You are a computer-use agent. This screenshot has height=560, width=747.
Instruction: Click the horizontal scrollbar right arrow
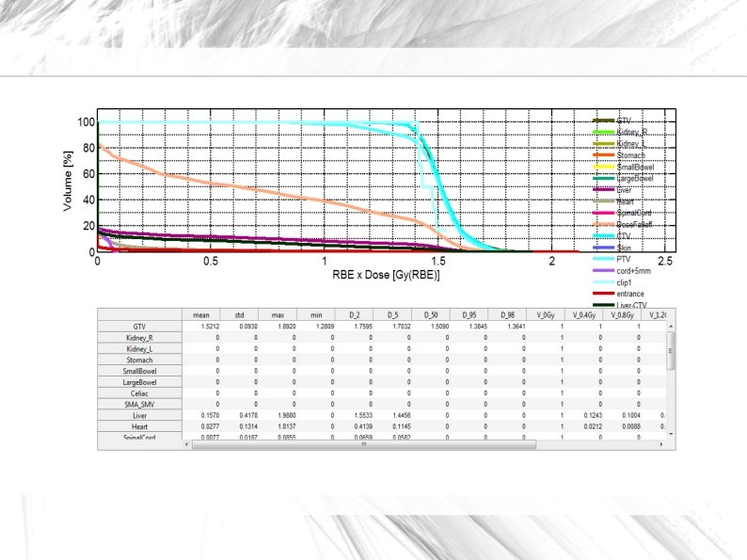click(661, 444)
